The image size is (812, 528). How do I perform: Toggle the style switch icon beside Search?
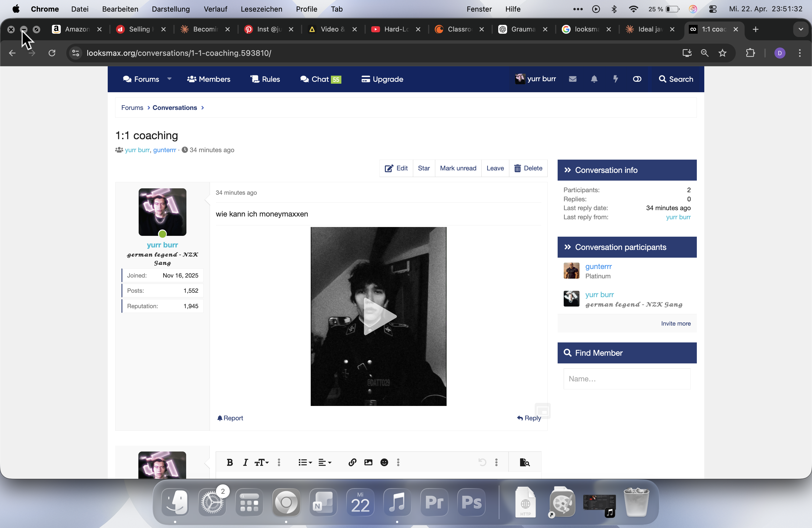pos(637,79)
